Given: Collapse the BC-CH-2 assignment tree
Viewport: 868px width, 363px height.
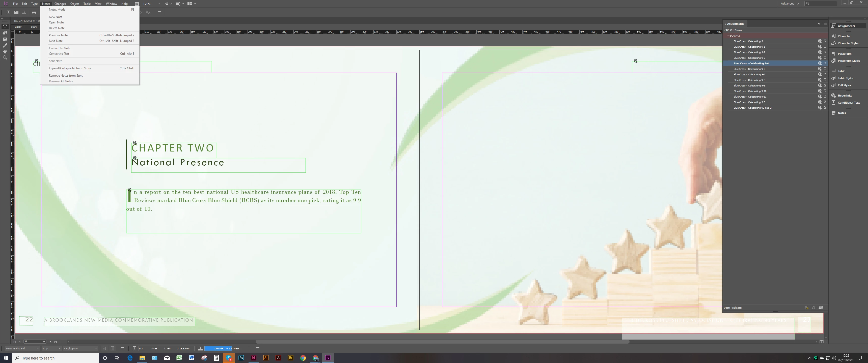Looking at the screenshot, I should pos(728,36).
